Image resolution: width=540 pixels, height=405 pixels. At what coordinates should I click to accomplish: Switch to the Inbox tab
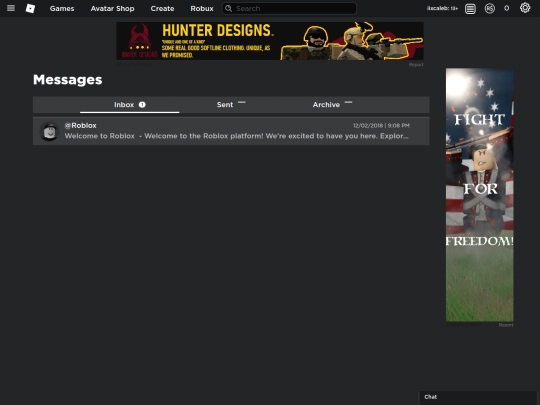click(129, 105)
